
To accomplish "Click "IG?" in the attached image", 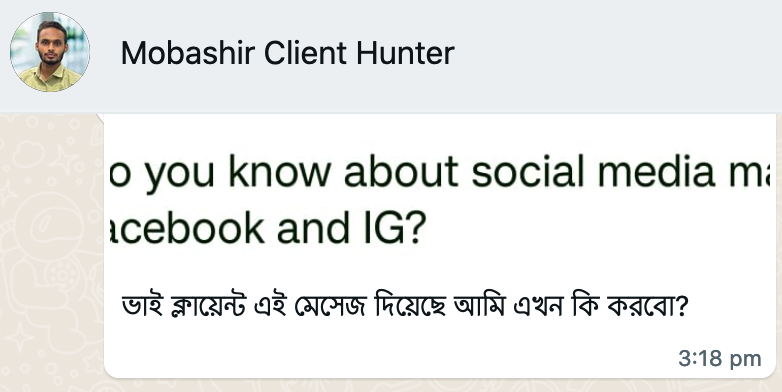I will [x=392, y=227].
